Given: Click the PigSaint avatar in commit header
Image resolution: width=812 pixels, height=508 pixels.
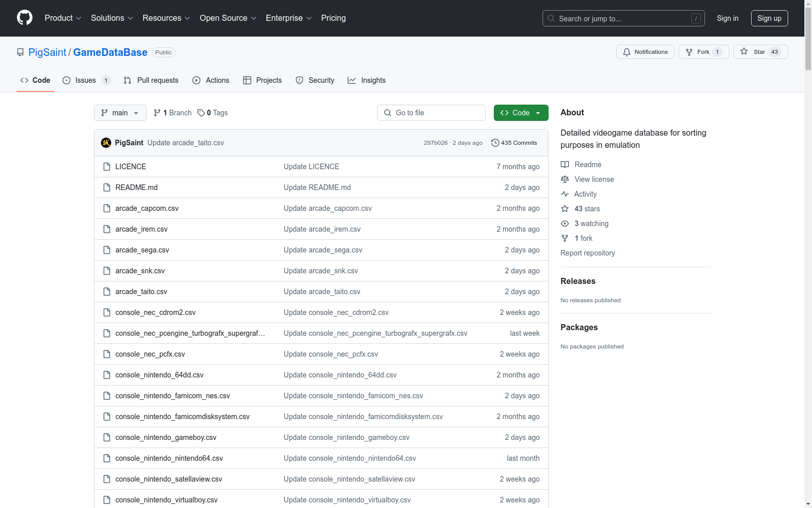Looking at the screenshot, I should click(106, 143).
